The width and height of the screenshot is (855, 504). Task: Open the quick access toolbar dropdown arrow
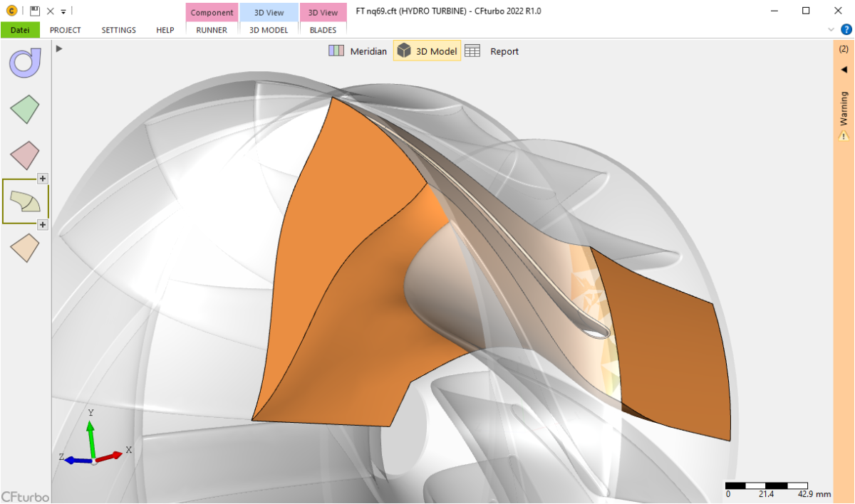pyautogui.click(x=63, y=11)
